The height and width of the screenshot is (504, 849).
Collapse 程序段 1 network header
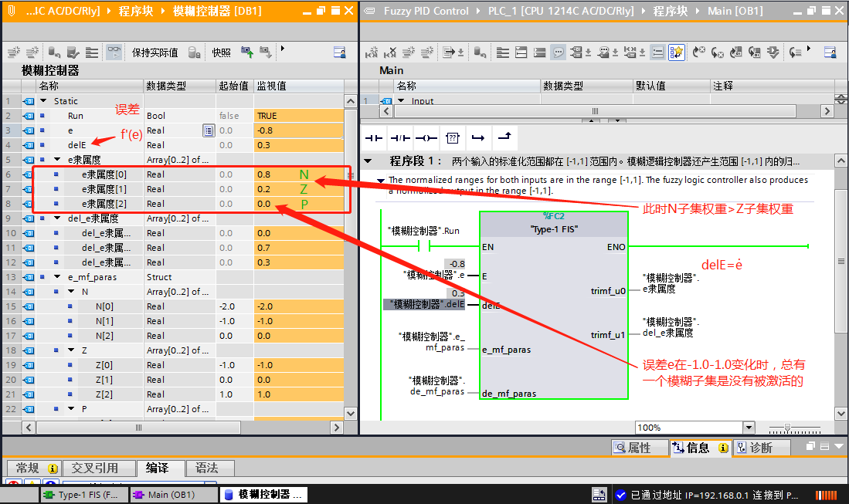[x=368, y=161]
